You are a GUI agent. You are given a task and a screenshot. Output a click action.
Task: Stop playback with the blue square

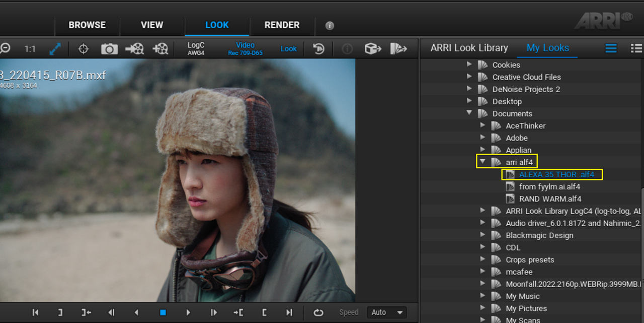click(163, 312)
